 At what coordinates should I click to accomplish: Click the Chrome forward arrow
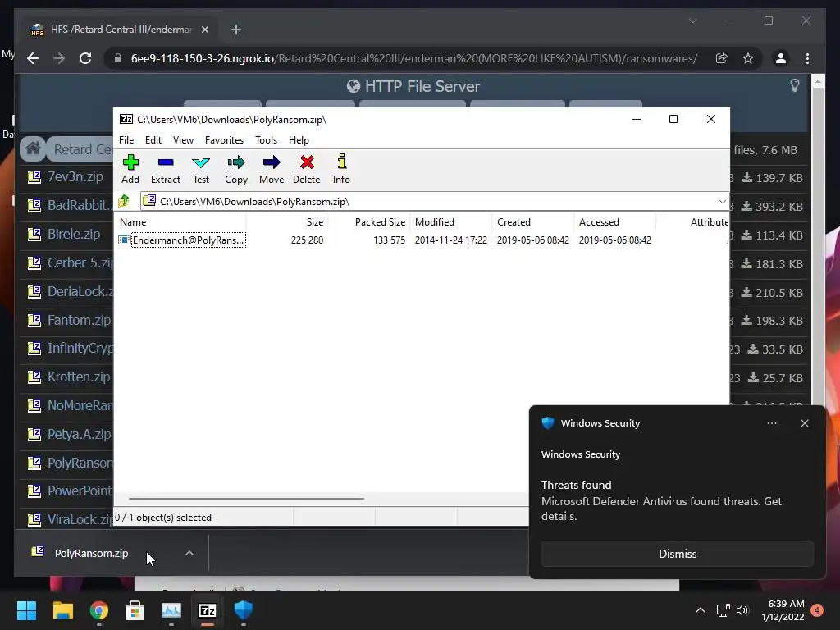point(59,58)
